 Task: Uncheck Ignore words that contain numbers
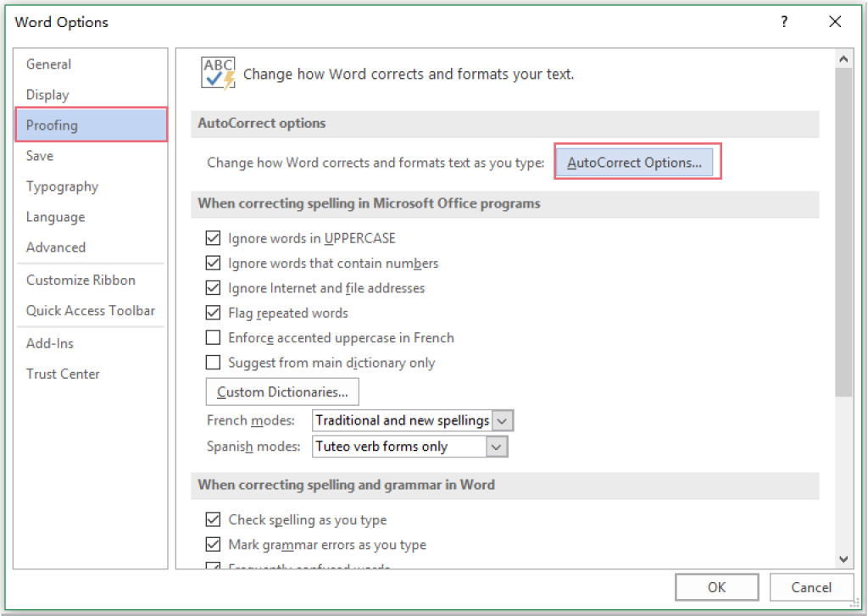(x=213, y=263)
